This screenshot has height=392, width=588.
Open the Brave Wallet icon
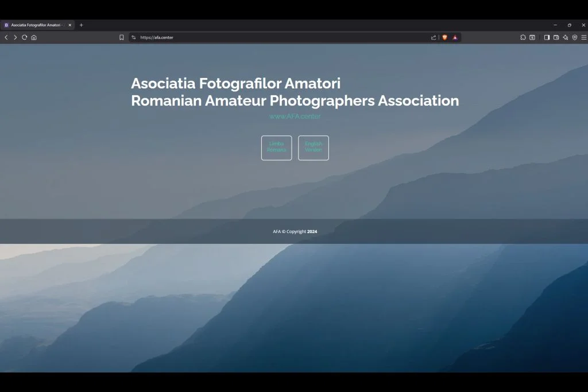click(556, 37)
